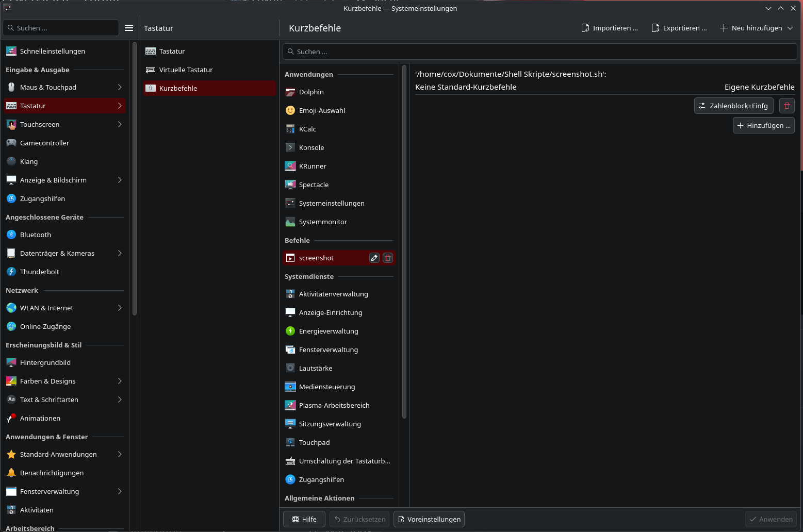Edit the screenshot command with pencil icon
The height and width of the screenshot is (532, 803).
coord(374,258)
